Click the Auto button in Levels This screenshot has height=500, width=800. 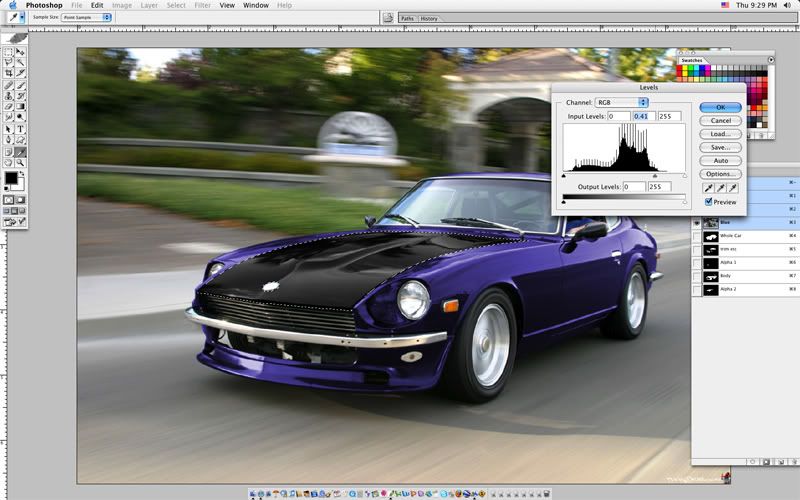click(x=720, y=160)
